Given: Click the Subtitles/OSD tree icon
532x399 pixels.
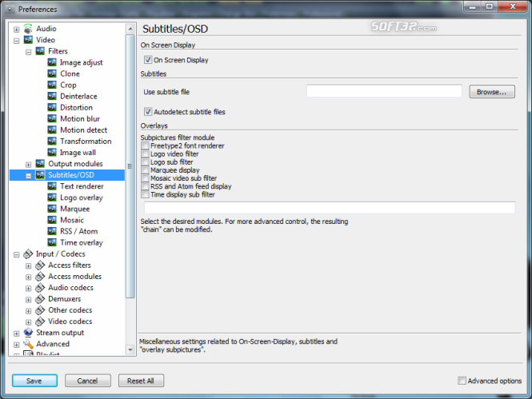Looking at the screenshot, I should pyautogui.click(x=40, y=175).
